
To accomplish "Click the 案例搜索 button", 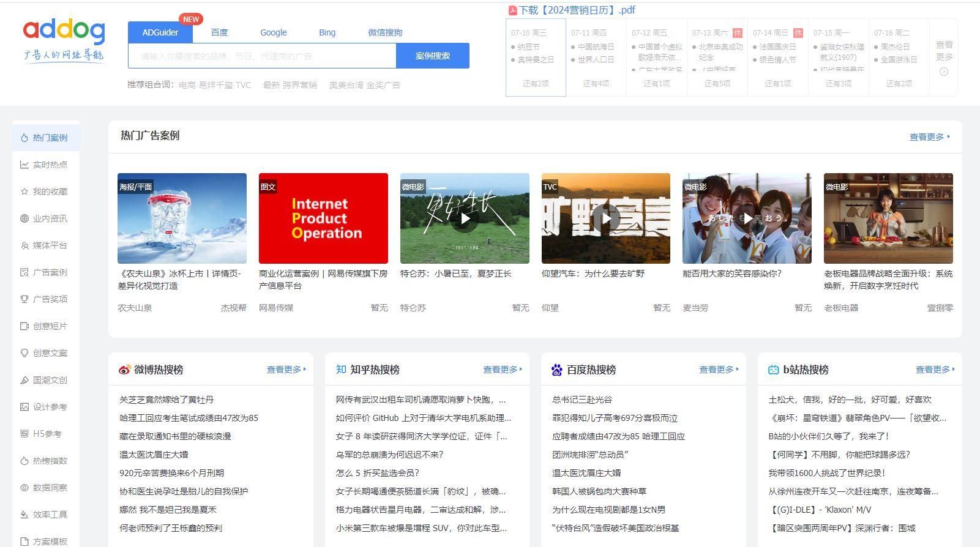I will (433, 56).
